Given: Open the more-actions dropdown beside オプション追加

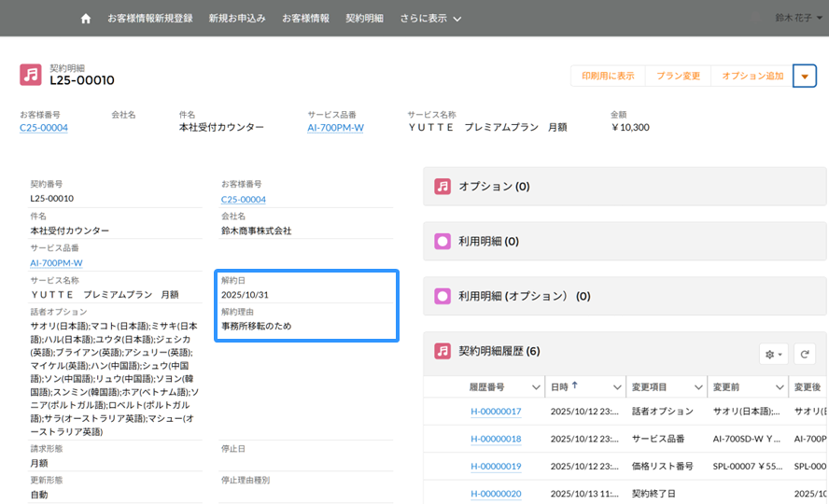Looking at the screenshot, I should tap(805, 76).
